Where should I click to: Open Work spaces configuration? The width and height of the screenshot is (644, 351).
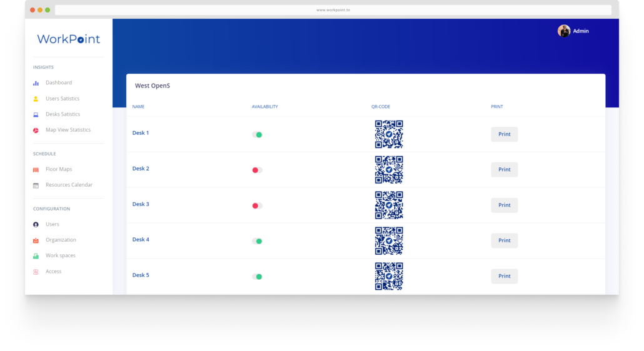[61, 255]
